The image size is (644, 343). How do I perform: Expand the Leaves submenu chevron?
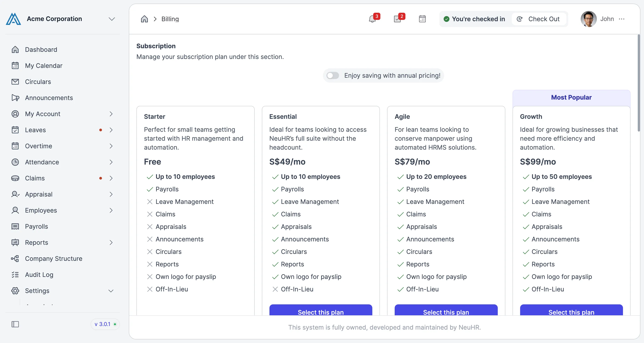pyautogui.click(x=111, y=130)
